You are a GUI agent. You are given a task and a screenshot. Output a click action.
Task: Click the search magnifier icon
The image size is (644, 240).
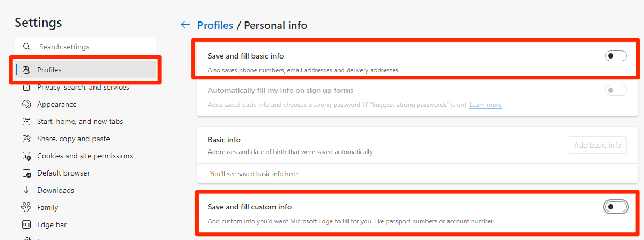[x=27, y=47]
